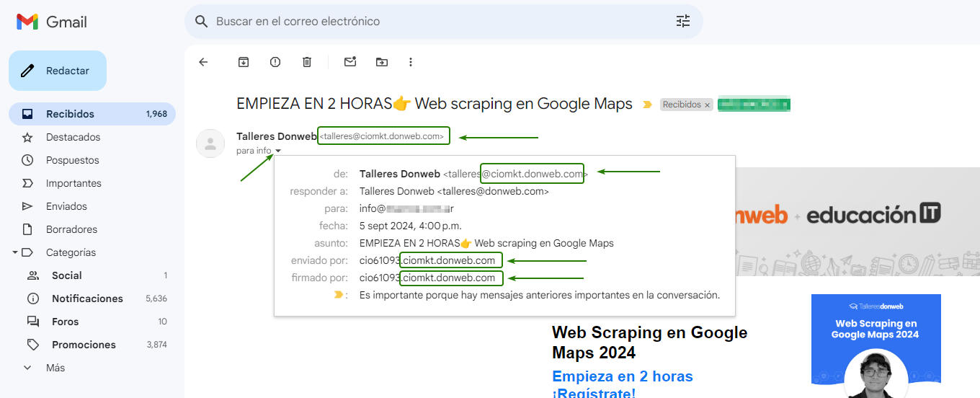This screenshot has height=398, width=980.
Task: Click the Destacados star icon
Action: (x=27, y=137)
